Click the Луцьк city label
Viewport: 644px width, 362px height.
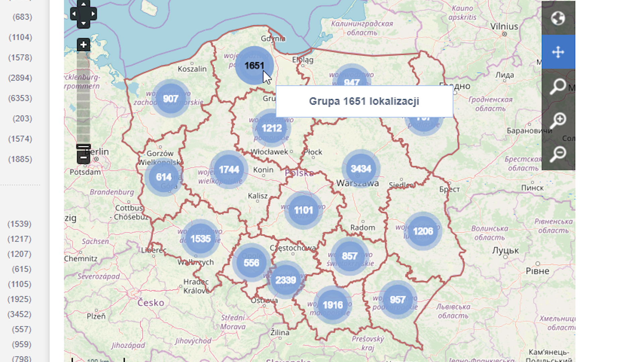[x=505, y=251]
